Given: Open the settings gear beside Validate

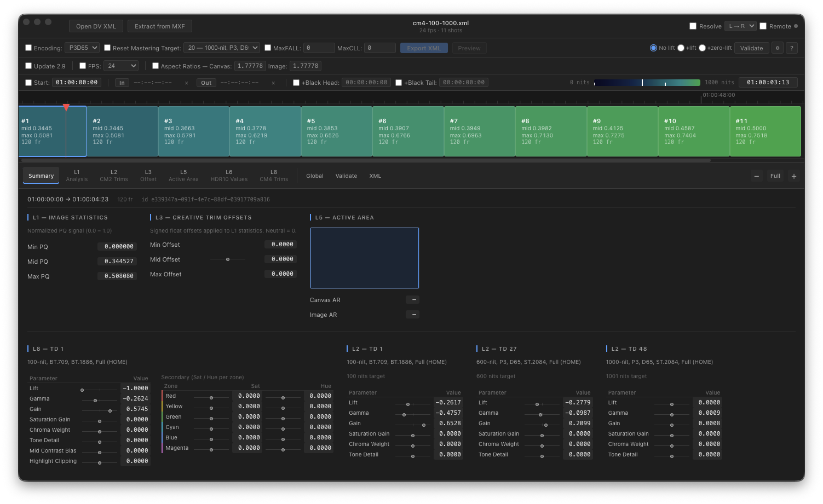Looking at the screenshot, I should click(x=777, y=48).
